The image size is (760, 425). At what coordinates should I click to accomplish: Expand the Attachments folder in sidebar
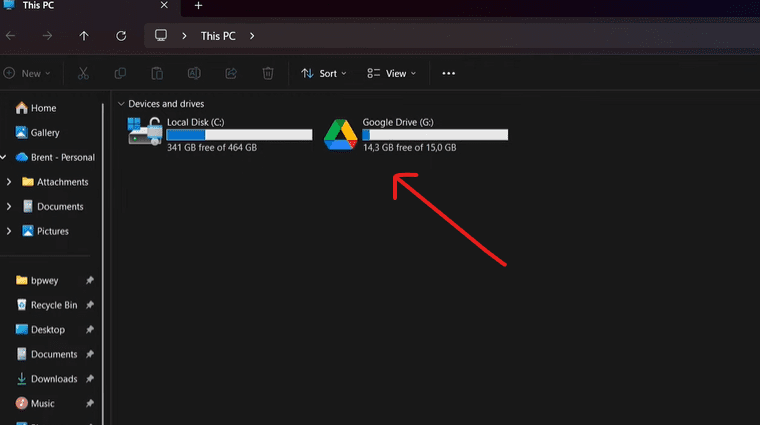coord(9,182)
